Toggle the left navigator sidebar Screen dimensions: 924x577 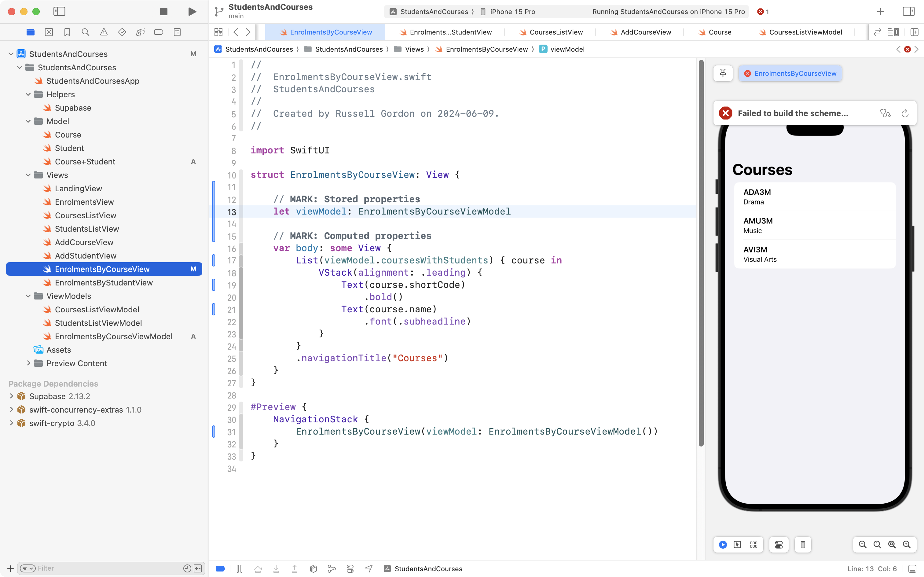click(59, 11)
